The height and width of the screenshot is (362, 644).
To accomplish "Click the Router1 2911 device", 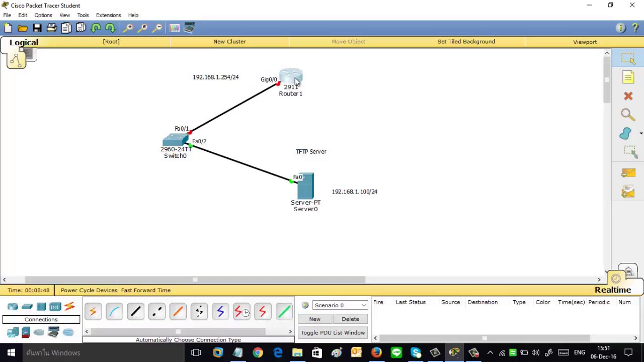I will [291, 77].
